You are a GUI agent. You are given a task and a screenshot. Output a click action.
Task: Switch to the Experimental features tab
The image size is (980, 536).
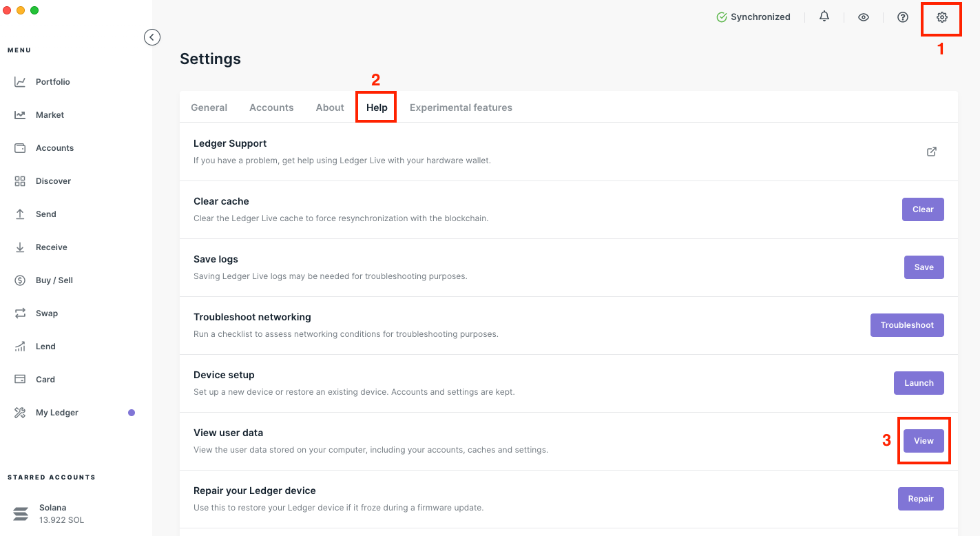(461, 107)
